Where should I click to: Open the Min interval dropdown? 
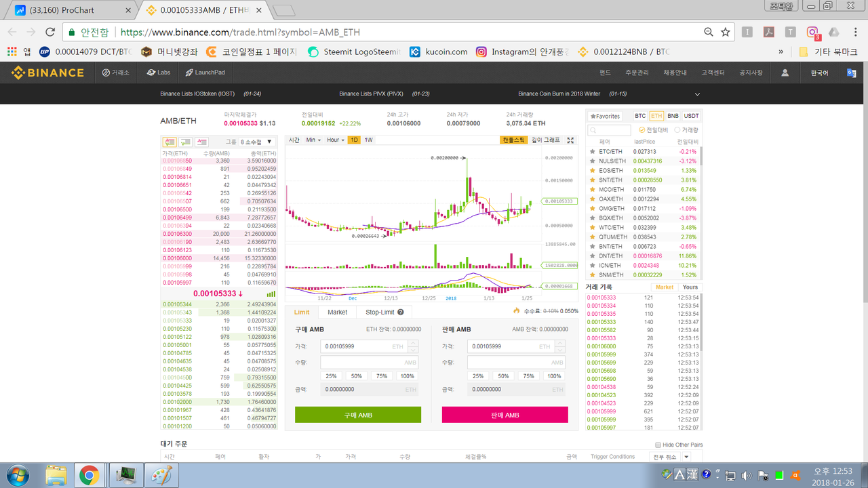pyautogui.click(x=313, y=140)
